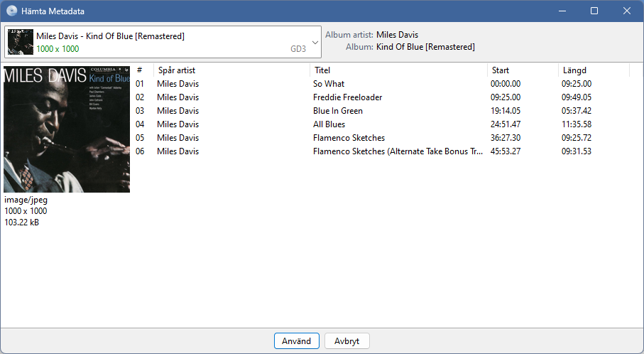The image size is (644, 354).
Task: Click the Album value Kind Of Blue [Remastered]
Action: pos(425,47)
